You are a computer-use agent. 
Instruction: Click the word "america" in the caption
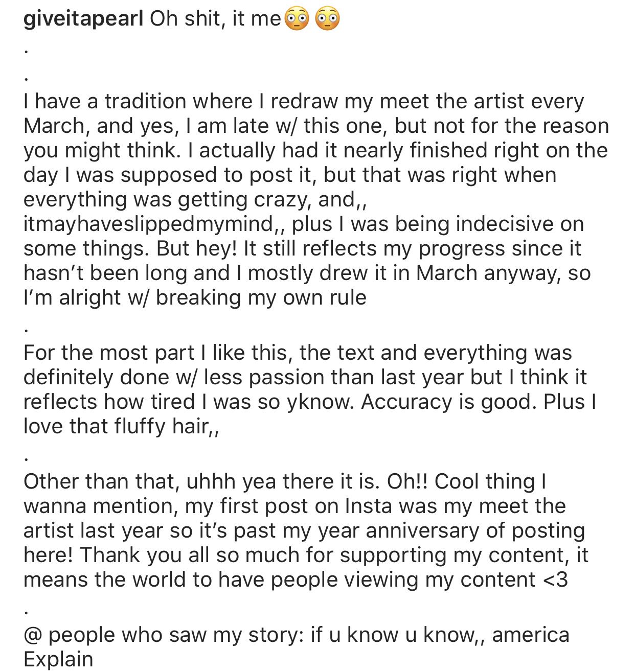tap(530, 635)
